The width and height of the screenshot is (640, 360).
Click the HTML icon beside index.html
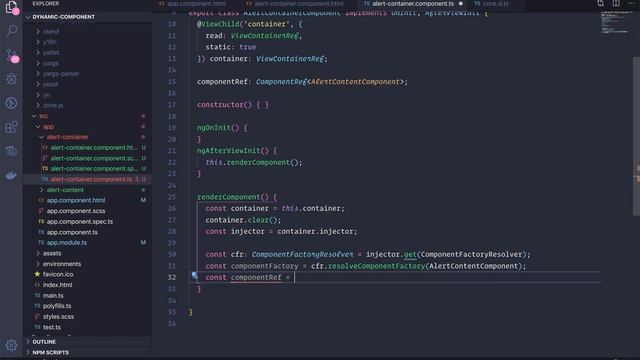pos(37,285)
